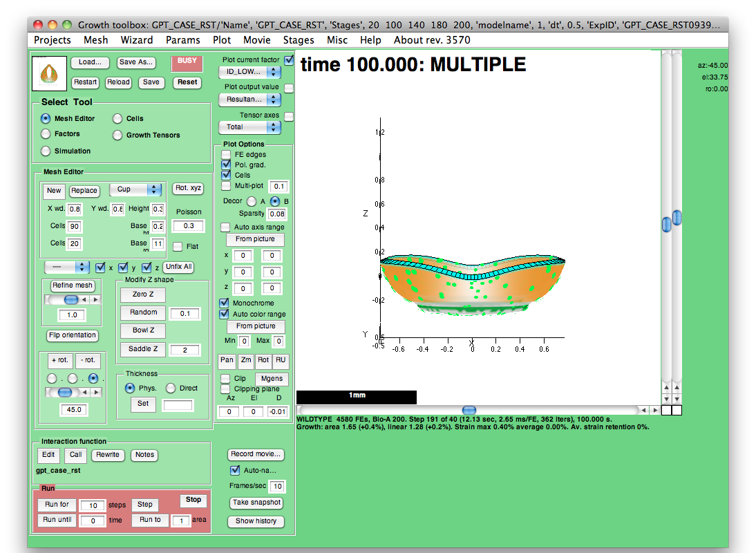
Task: Open the Cup mesh type dropdown
Action: [x=136, y=189]
